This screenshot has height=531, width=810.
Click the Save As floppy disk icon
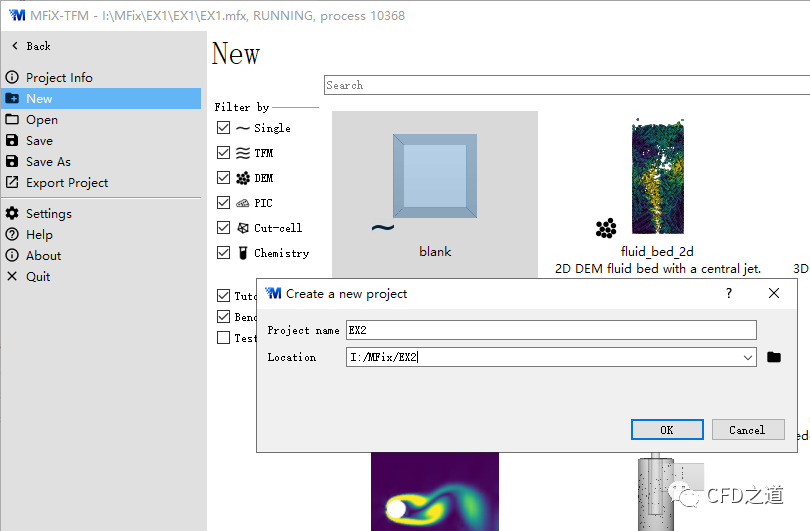12,161
